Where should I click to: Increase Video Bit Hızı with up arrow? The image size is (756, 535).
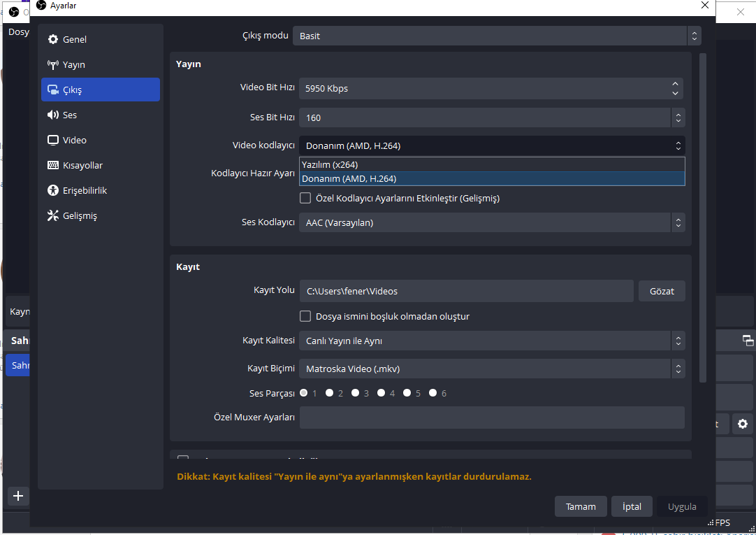tap(675, 84)
